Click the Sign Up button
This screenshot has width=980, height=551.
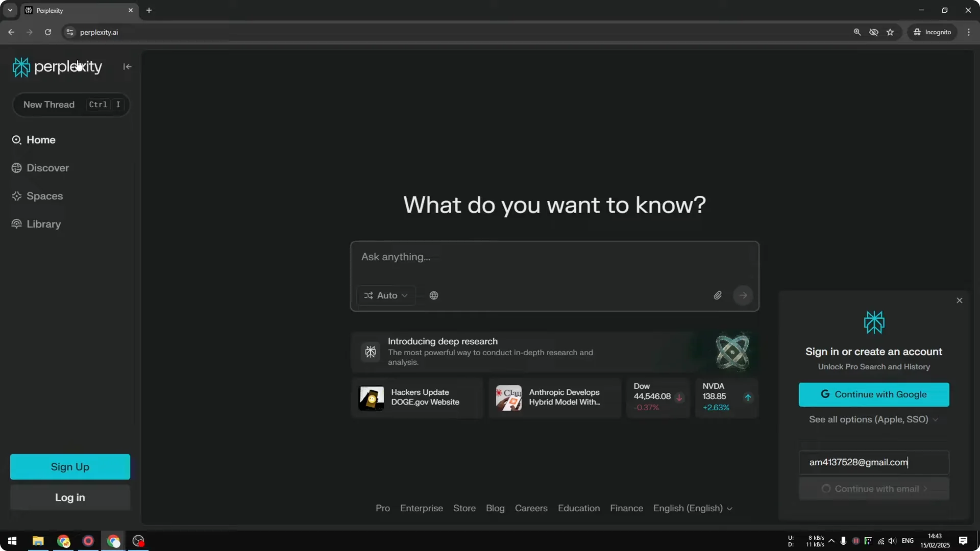tap(69, 466)
